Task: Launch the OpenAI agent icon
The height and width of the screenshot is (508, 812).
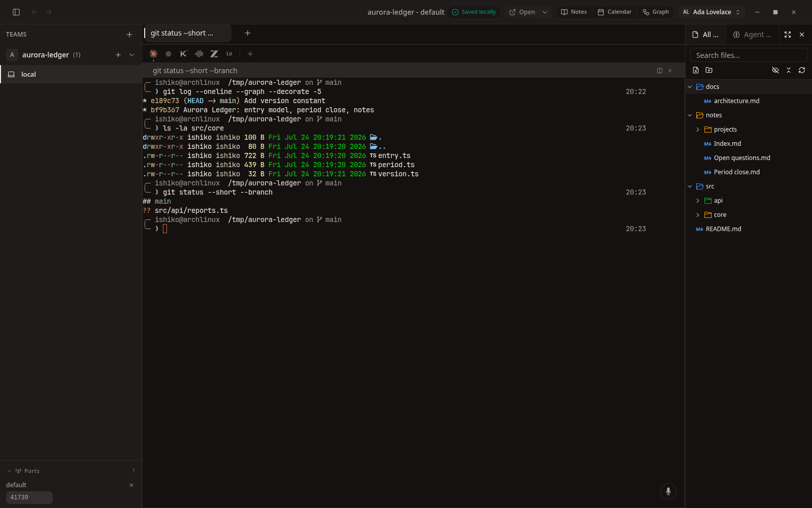Action: click(x=168, y=54)
